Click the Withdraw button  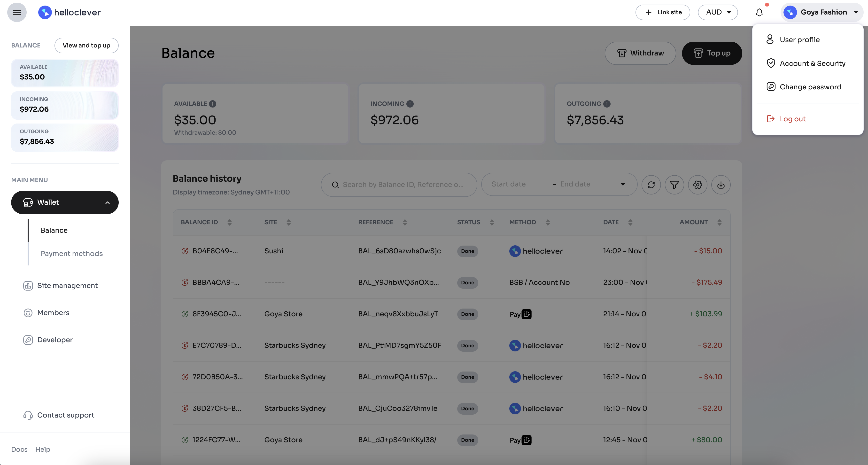640,53
